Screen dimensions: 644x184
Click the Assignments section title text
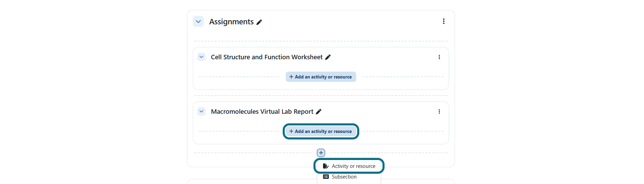(231, 22)
